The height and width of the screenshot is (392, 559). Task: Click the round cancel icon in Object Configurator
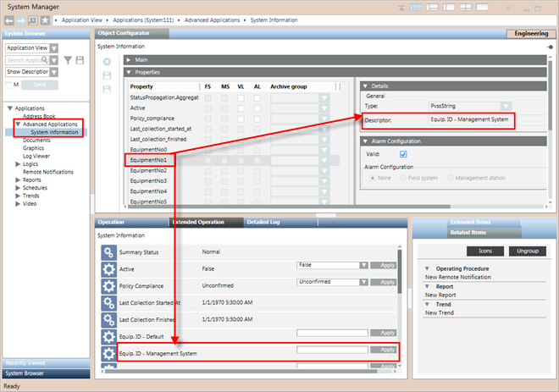(x=107, y=62)
